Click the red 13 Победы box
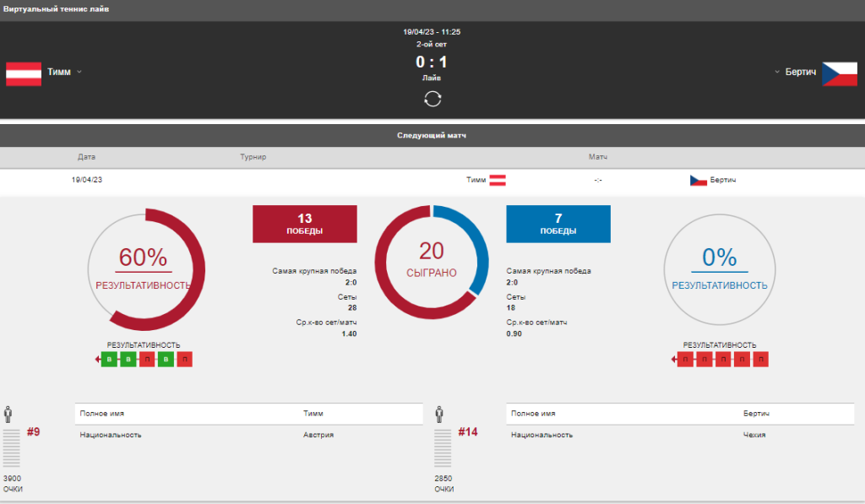The width and height of the screenshot is (865, 504). (x=305, y=223)
